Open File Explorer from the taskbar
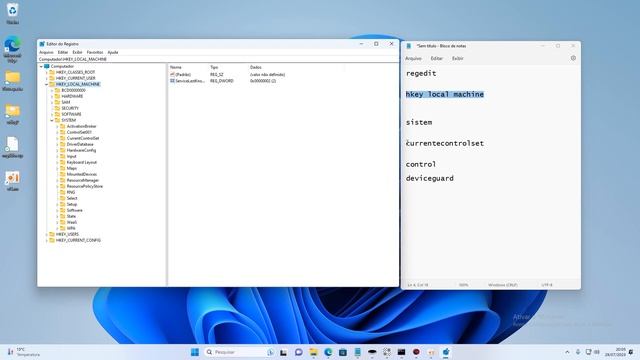 pyautogui.click(x=313, y=352)
